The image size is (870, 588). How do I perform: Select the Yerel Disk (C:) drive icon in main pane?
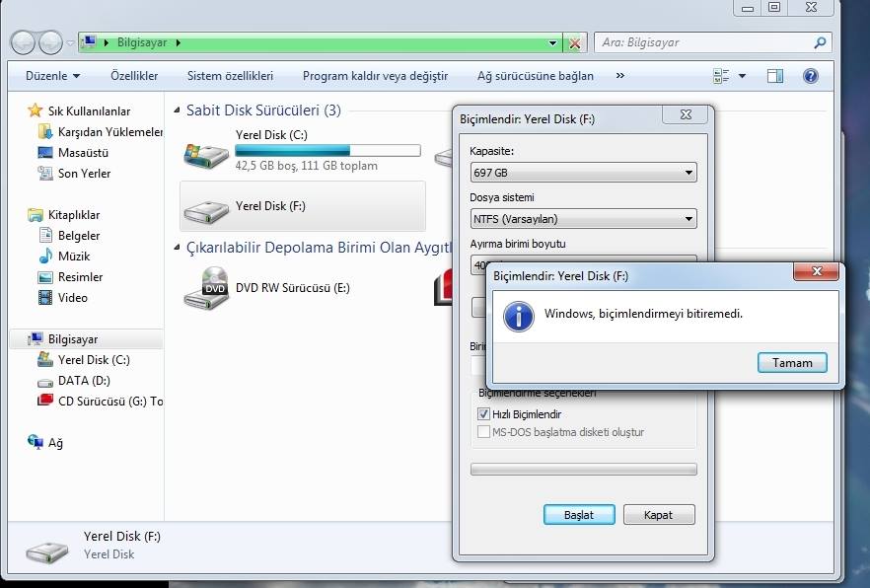206,156
